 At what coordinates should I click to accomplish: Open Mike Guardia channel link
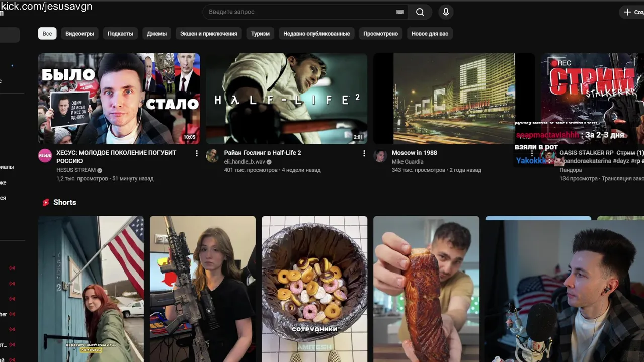(x=408, y=162)
